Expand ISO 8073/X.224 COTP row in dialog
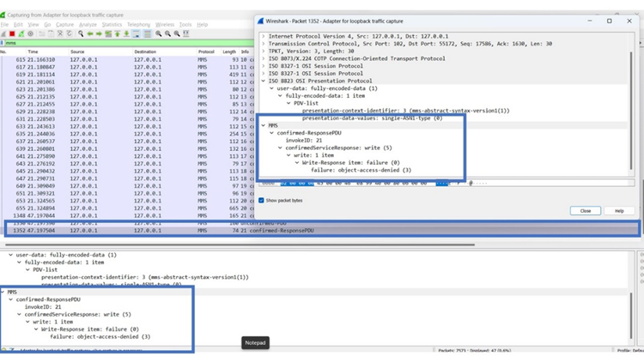Viewport: 644px width, 362px height. pos(264,58)
